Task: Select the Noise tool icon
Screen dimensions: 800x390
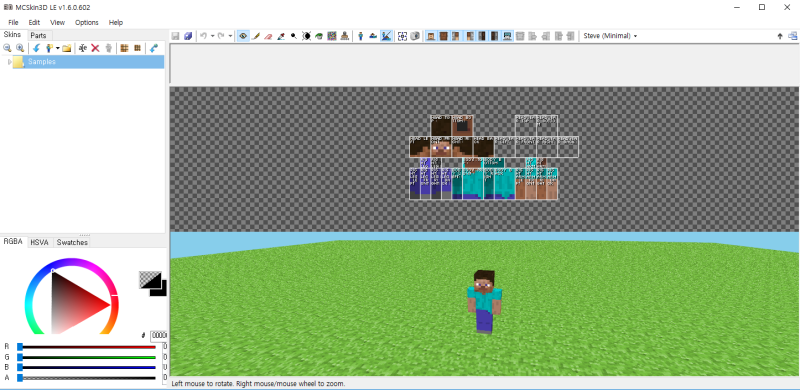Action: [332, 36]
